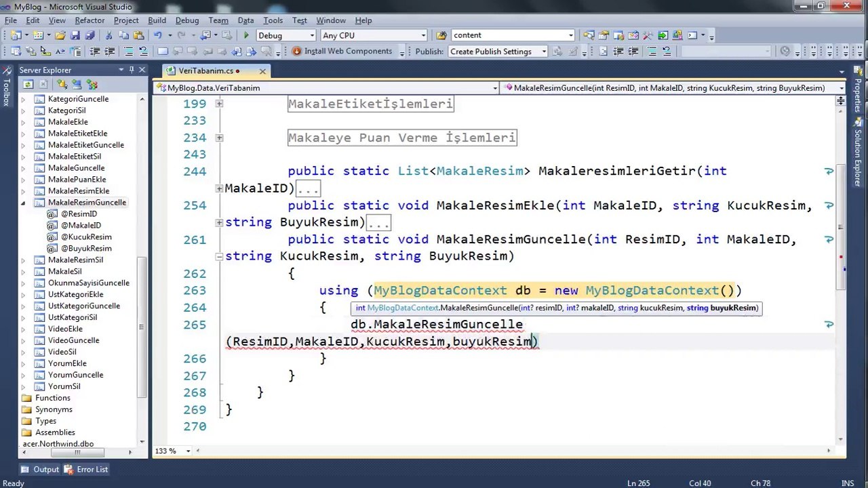Viewport: 868px width, 488px height.
Task: Select the Functions folder in tree
Action: coord(52,398)
